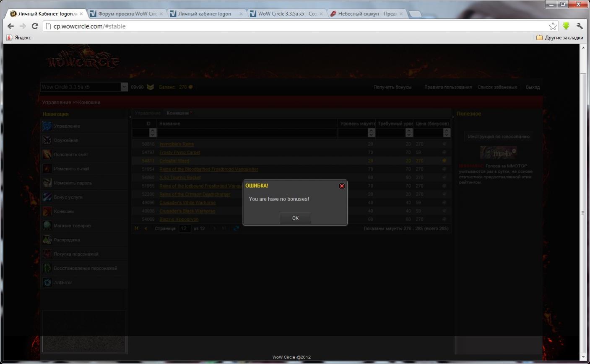
Task: Close the error dialog with red X
Action: 342,186
